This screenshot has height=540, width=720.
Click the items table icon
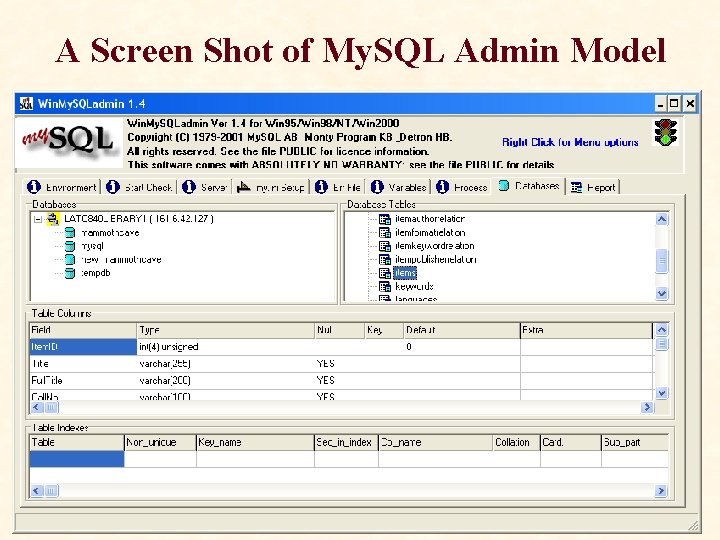click(x=384, y=273)
